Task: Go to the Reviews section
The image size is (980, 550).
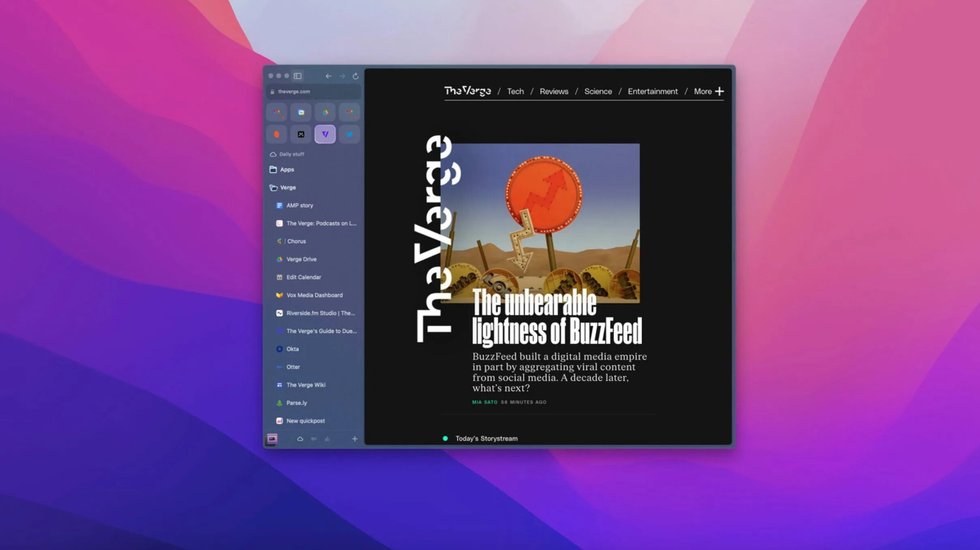Action: click(554, 91)
